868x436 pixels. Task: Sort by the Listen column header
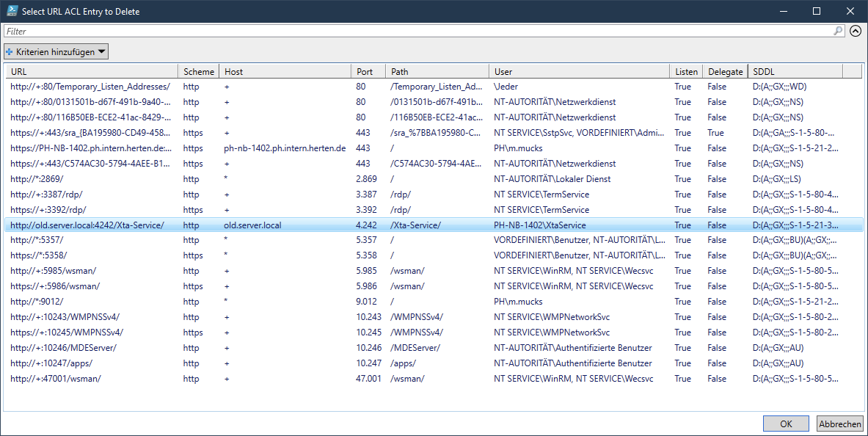[x=687, y=71]
